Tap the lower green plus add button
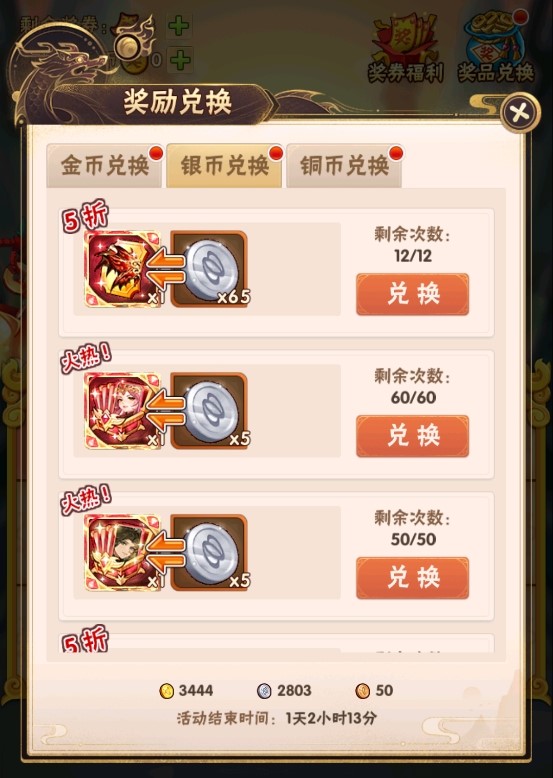Image resolution: width=553 pixels, height=778 pixels. click(180, 60)
